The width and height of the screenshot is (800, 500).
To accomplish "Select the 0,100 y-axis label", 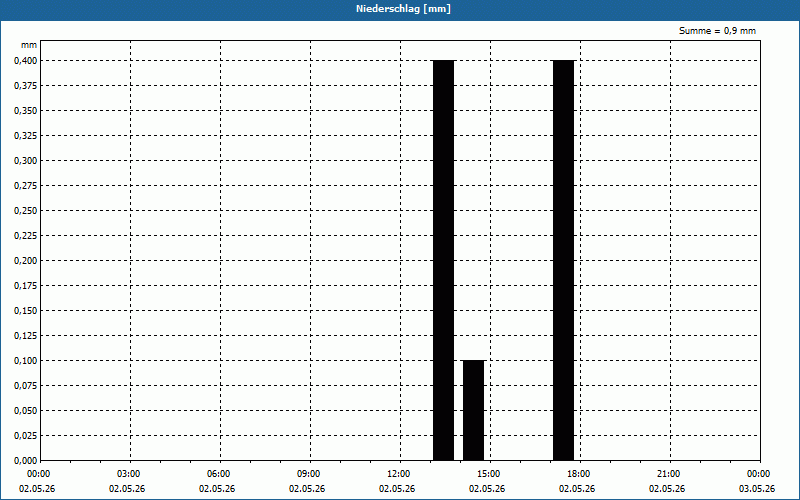I will [25, 361].
